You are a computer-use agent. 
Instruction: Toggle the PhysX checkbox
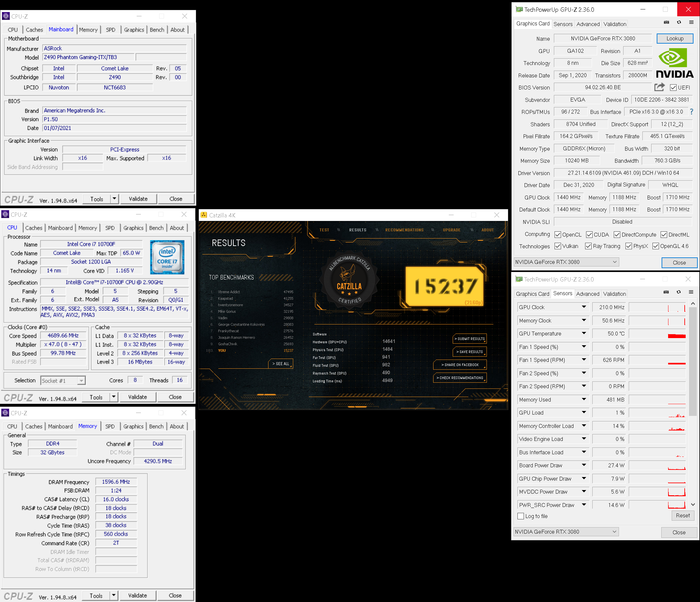629,246
